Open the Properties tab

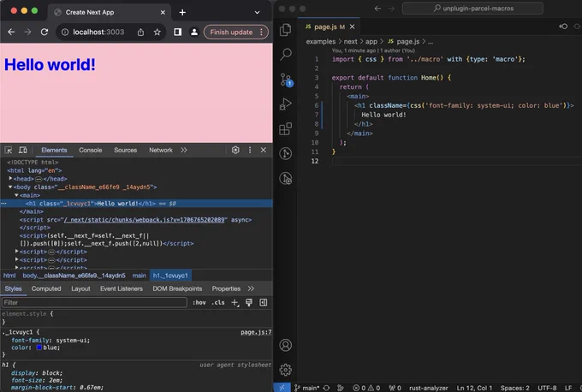click(226, 288)
